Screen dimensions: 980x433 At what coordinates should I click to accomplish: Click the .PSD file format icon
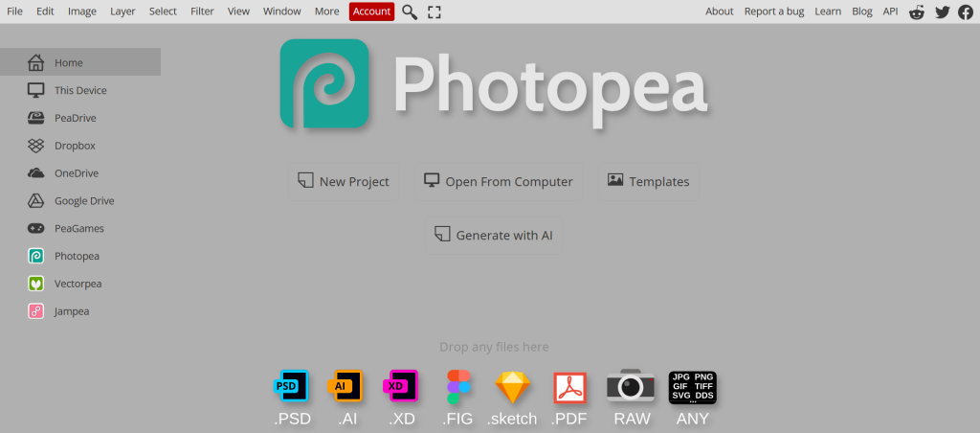(x=292, y=386)
